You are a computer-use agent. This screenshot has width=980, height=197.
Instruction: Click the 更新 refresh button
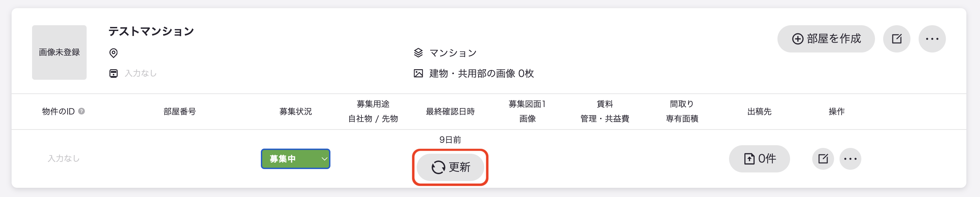[450, 167]
